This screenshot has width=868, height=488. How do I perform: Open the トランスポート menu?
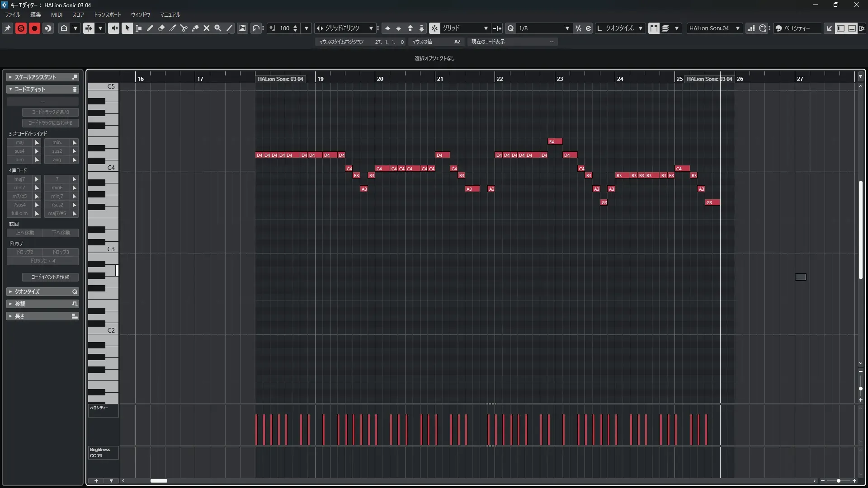tap(108, 14)
